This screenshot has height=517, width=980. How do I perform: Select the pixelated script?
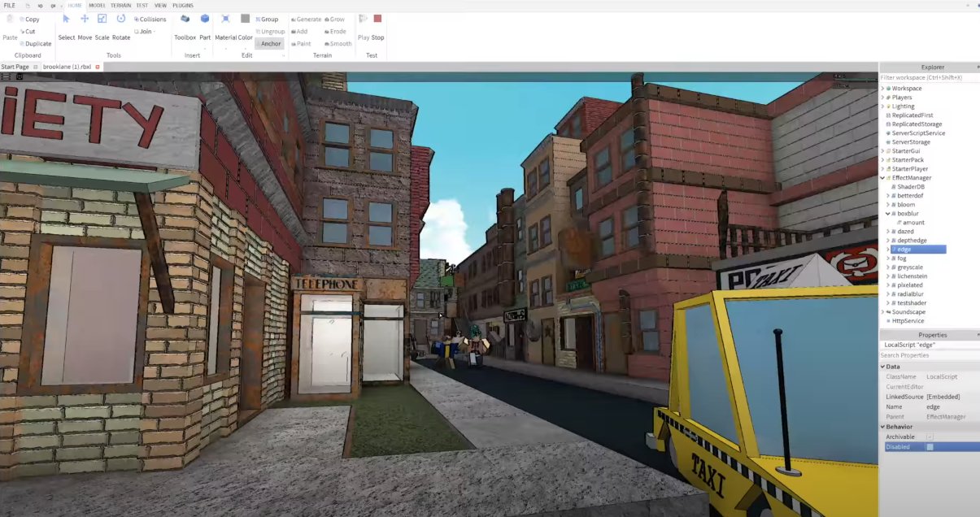911,285
